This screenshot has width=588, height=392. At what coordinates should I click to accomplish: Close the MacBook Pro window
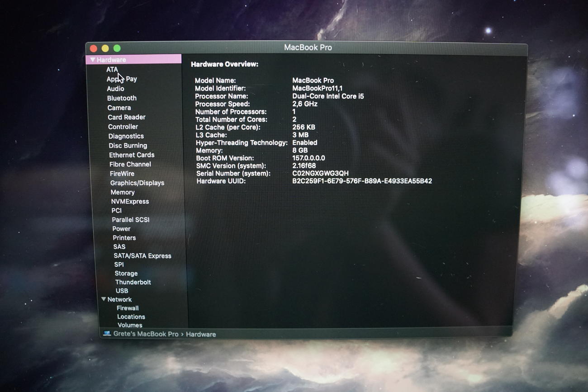[x=94, y=48]
